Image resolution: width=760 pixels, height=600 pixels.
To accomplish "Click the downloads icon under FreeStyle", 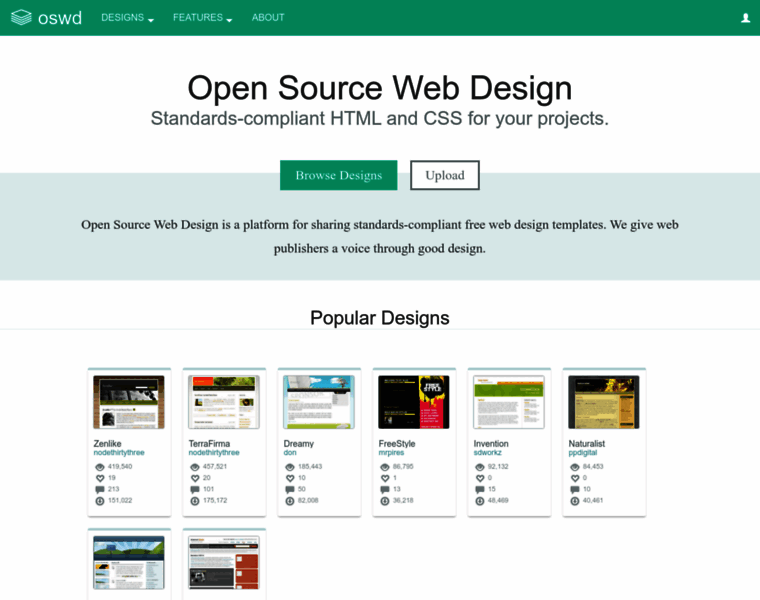I will point(384,500).
